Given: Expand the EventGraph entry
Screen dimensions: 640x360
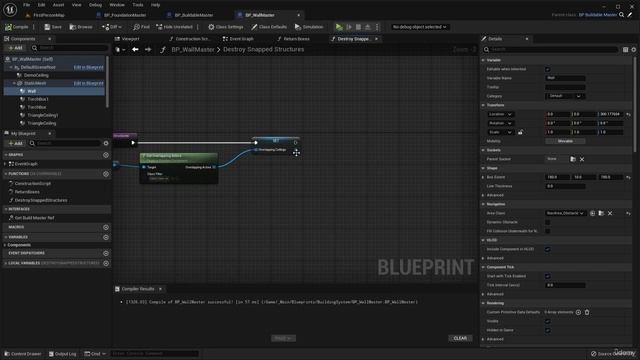Looking at the screenshot, I should 5,164.
